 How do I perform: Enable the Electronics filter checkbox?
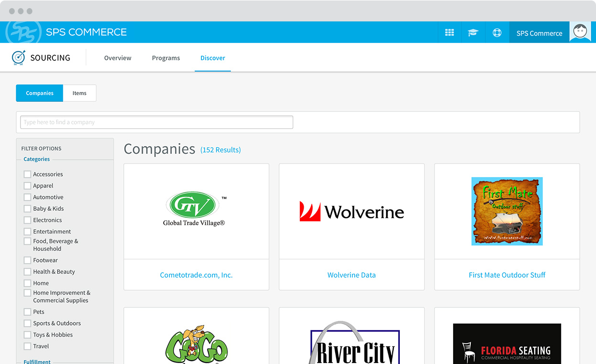[27, 220]
